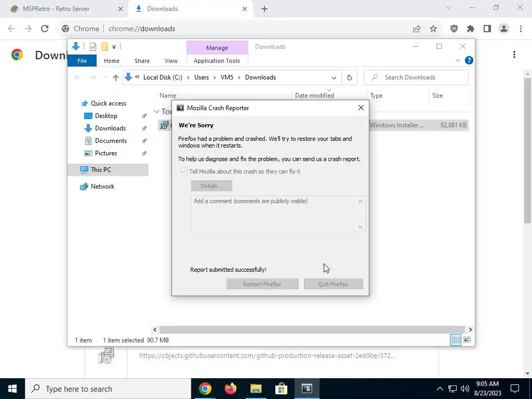
Task: Click the Local Disk (C:) breadcrumb
Action: click(163, 77)
